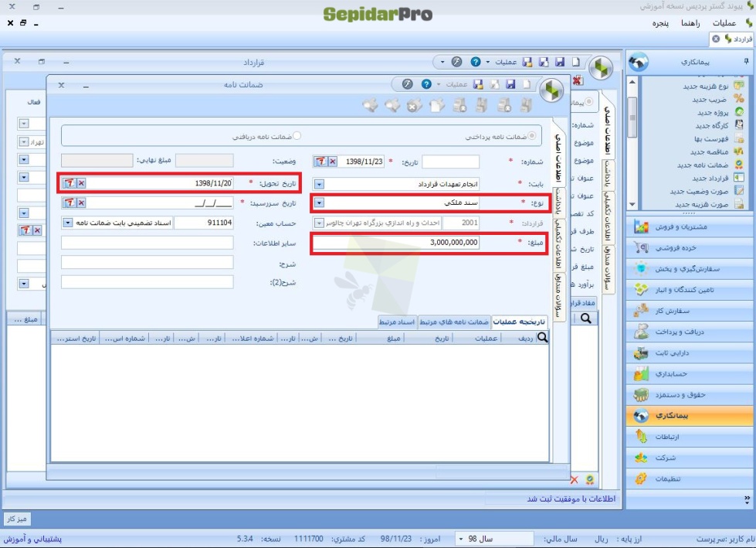This screenshot has width=756, height=548.
Task: Open ضمانت نامه جدید in sidebar
Action: coord(703,165)
